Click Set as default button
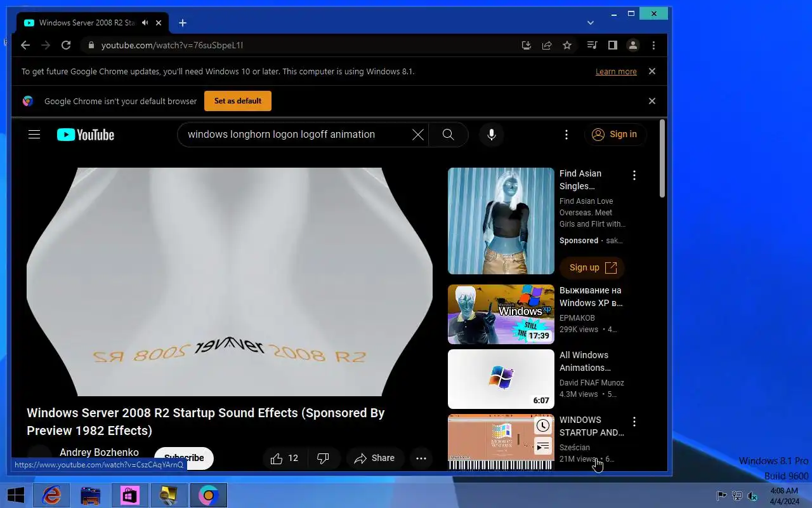 click(238, 101)
